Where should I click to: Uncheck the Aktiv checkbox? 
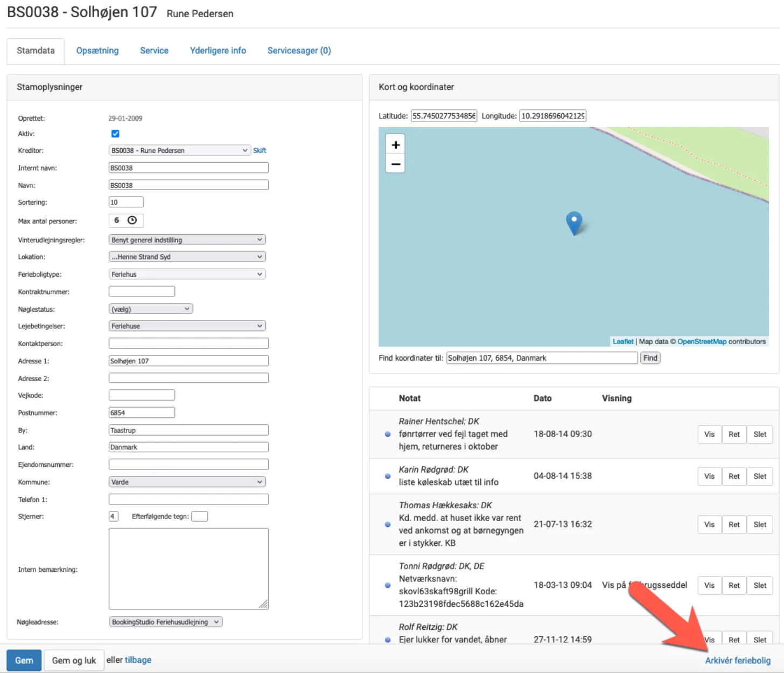[x=115, y=134]
